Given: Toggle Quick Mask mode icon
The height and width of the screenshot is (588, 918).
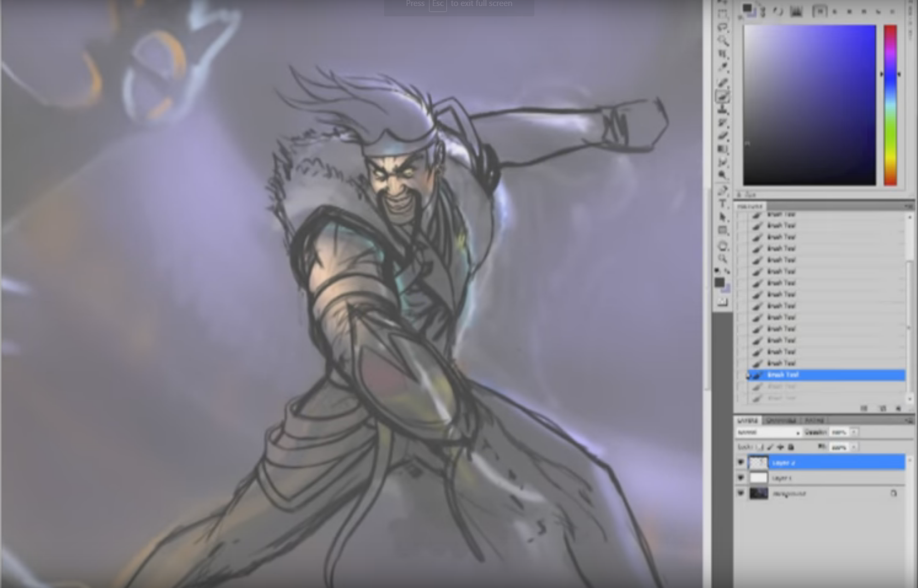Looking at the screenshot, I should tap(722, 302).
